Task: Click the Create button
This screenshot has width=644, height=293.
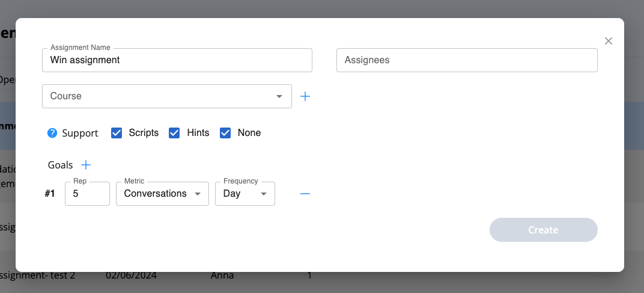Action: pyautogui.click(x=543, y=230)
